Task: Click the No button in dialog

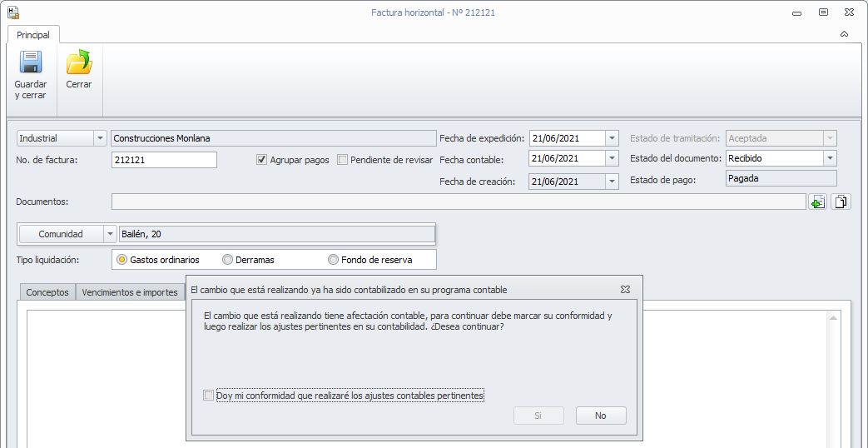Action: (x=600, y=416)
